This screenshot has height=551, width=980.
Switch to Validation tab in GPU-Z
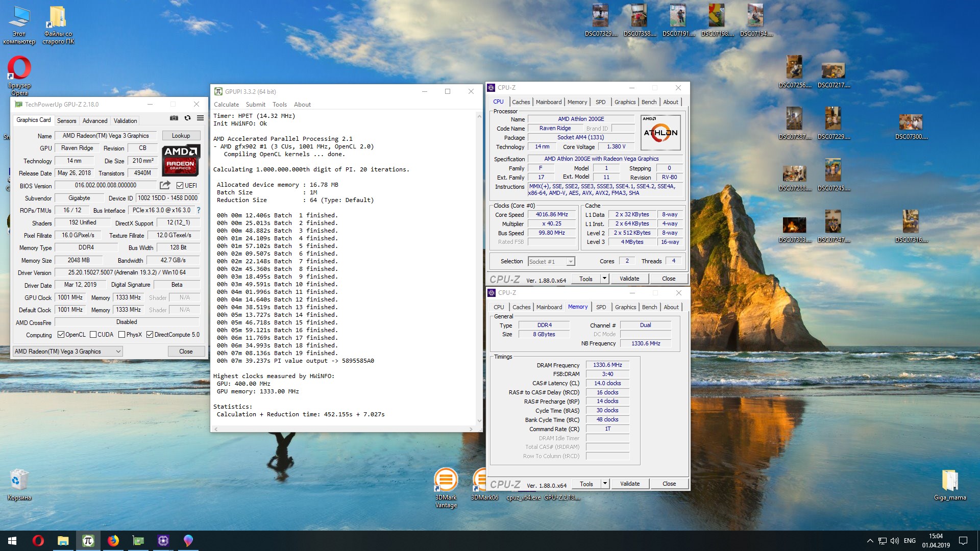[125, 121]
